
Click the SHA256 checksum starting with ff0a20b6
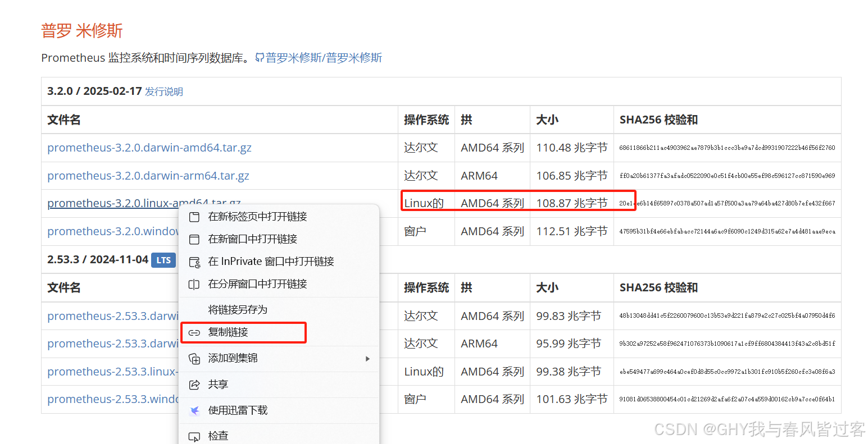point(727,176)
